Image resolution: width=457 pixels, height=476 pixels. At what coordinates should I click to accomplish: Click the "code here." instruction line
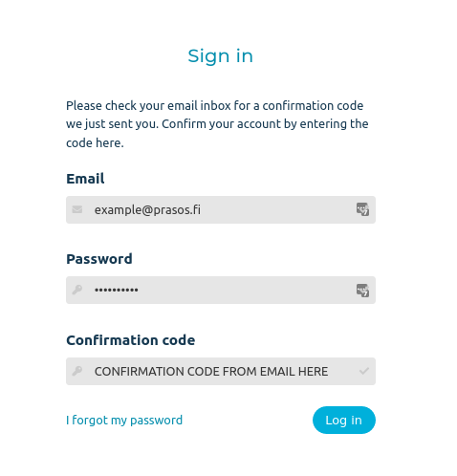point(95,142)
